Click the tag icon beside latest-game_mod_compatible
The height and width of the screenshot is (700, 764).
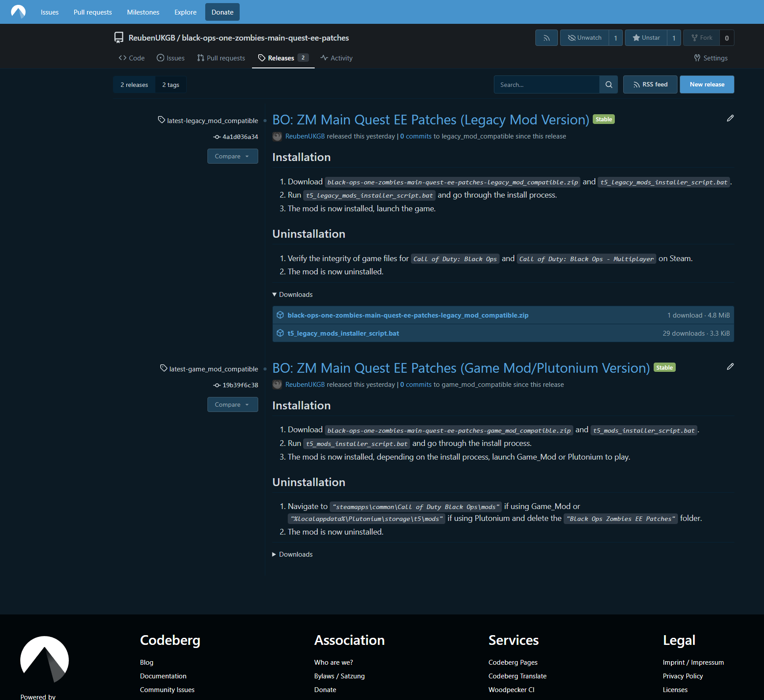(x=164, y=368)
